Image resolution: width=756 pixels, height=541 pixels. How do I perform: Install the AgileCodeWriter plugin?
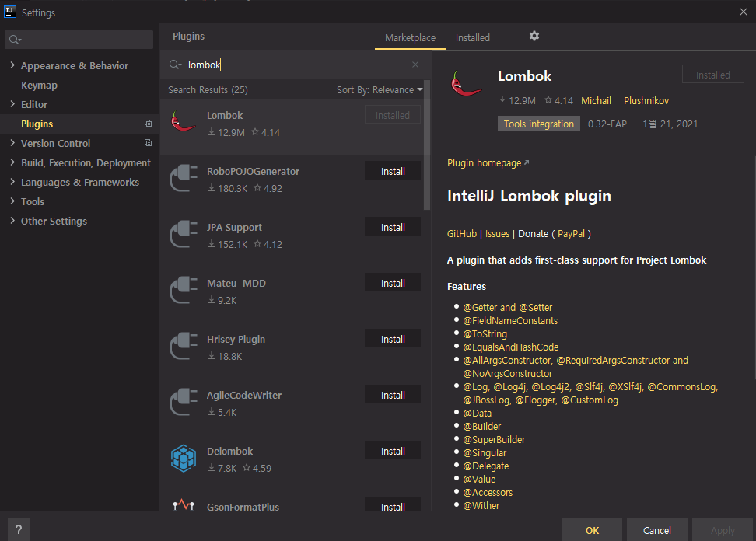393,395
